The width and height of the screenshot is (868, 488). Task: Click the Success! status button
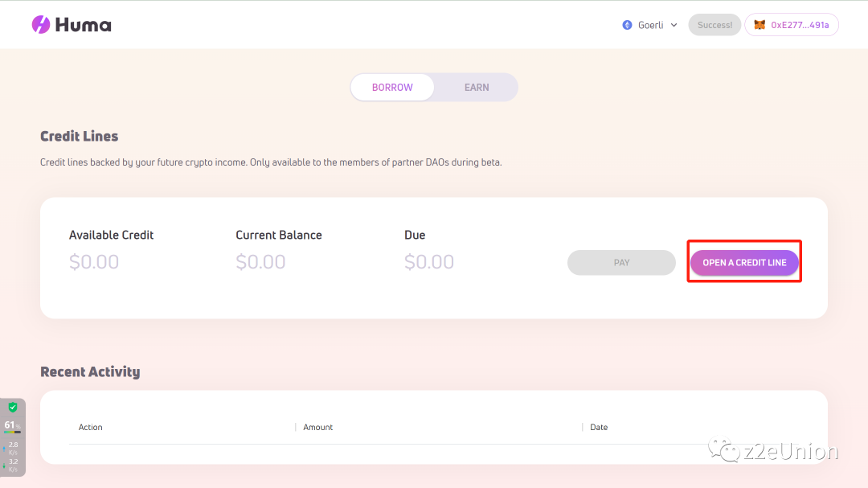tap(714, 25)
